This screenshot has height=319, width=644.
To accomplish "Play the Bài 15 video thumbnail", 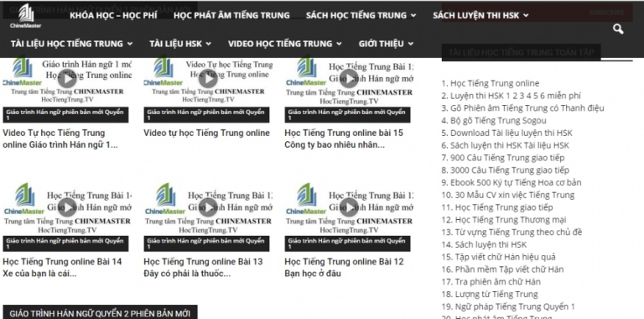I will pyautogui.click(x=349, y=79).
